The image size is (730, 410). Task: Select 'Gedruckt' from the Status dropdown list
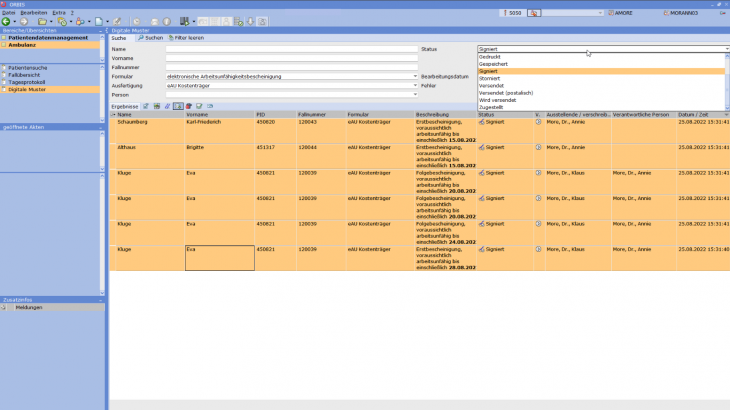pyautogui.click(x=490, y=57)
